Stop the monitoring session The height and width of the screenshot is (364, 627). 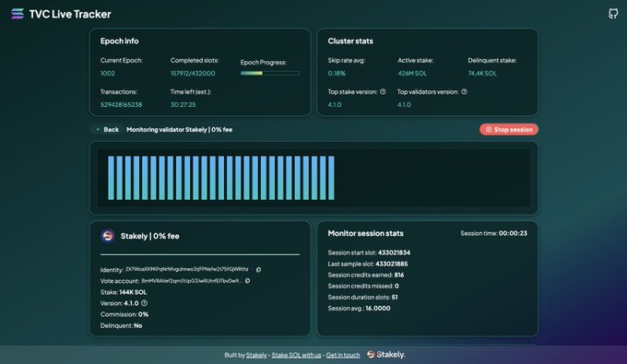coord(509,129)
